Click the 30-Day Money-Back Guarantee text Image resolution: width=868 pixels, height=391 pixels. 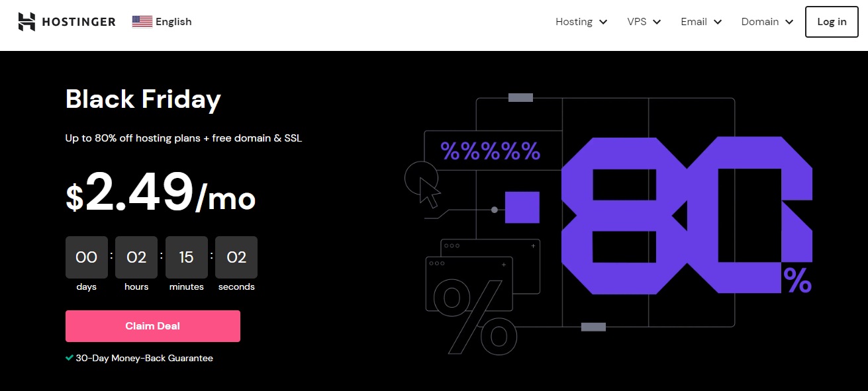[x=144, y=358]
